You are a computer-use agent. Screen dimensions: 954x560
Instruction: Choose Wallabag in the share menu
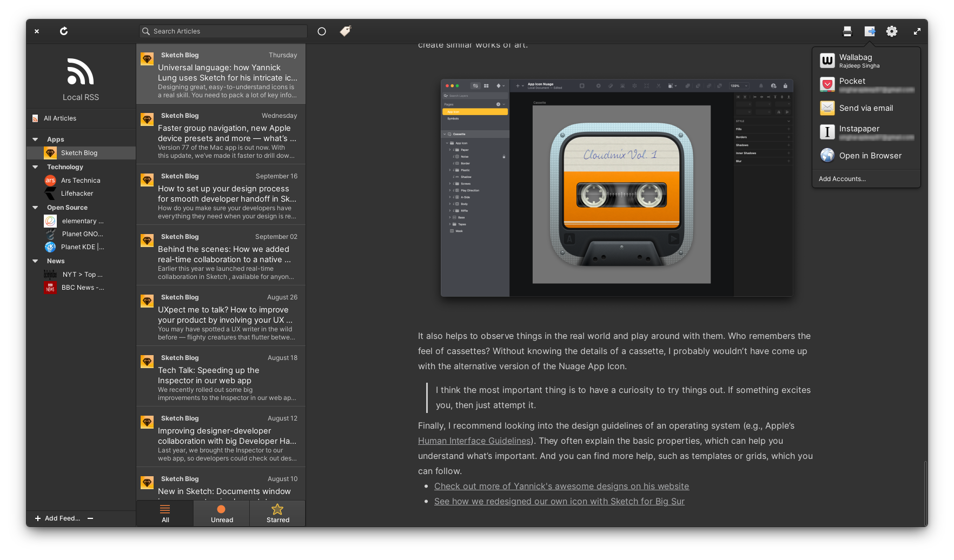point(866,61)
